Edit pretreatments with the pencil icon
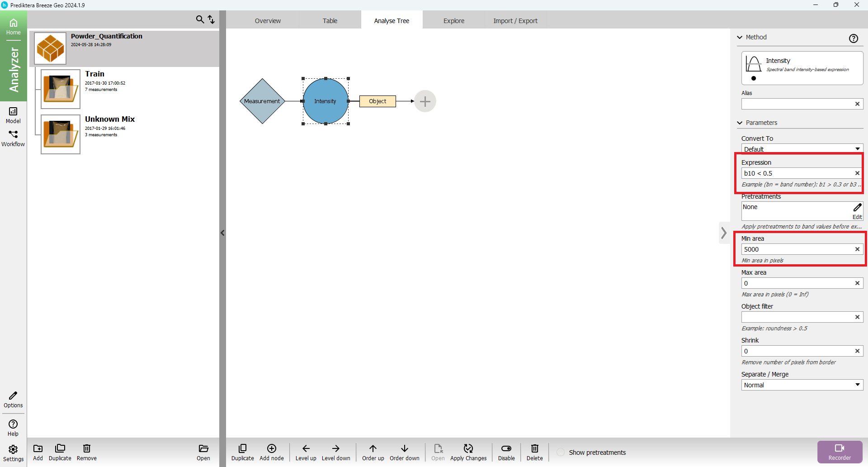 857,208
